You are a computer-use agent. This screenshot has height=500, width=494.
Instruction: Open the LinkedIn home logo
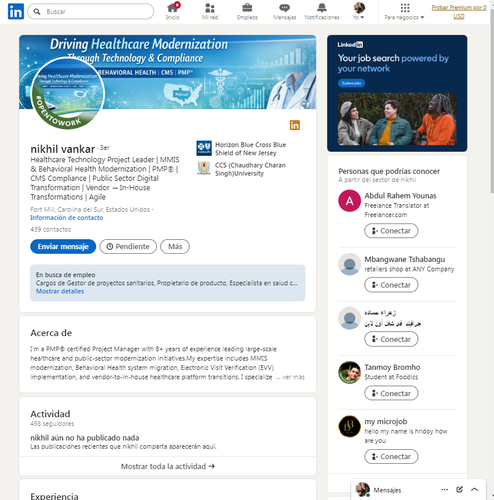[16, 11]
